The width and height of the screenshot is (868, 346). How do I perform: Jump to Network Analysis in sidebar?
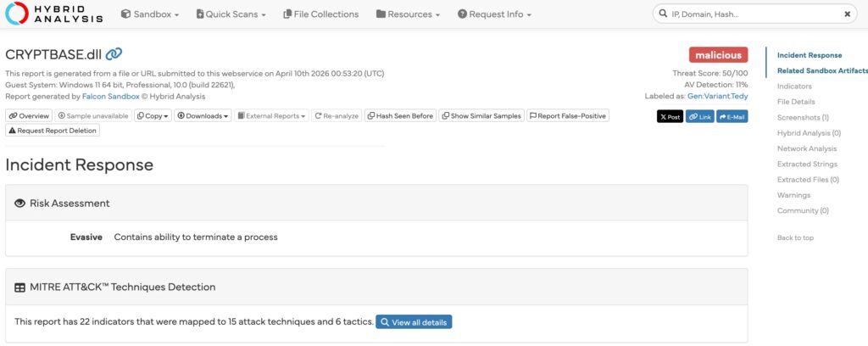806,148
